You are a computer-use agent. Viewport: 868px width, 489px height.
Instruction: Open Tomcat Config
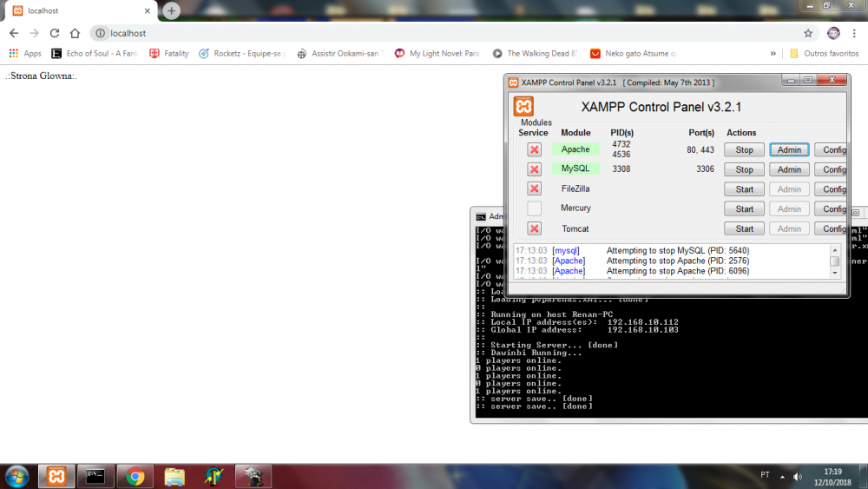point(831,228)
